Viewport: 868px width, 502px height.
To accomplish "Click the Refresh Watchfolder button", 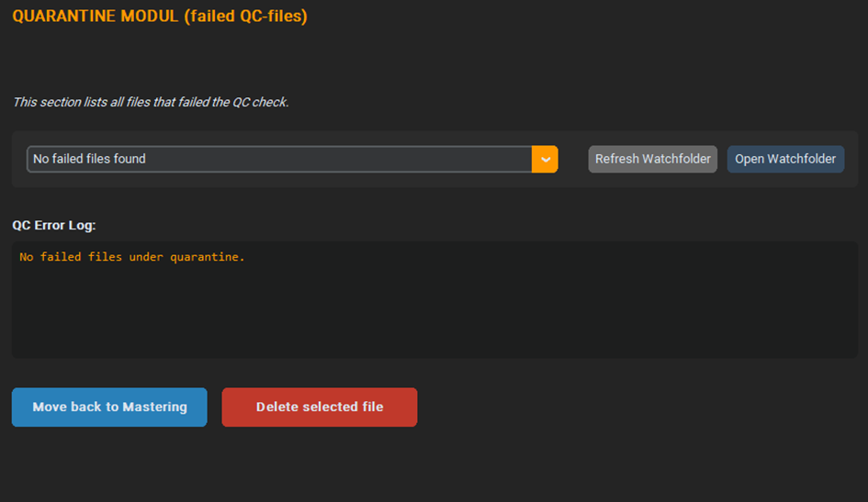I will pos(653,159).
